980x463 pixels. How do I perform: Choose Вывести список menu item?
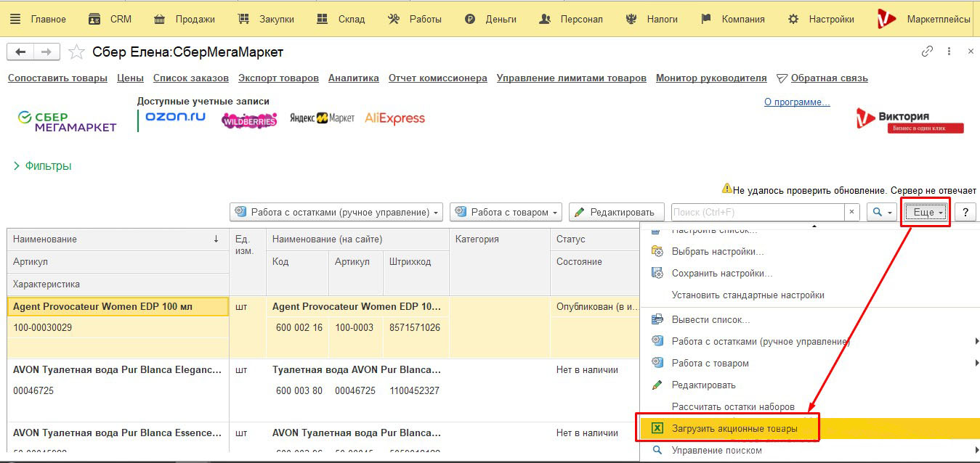point(710,319)
